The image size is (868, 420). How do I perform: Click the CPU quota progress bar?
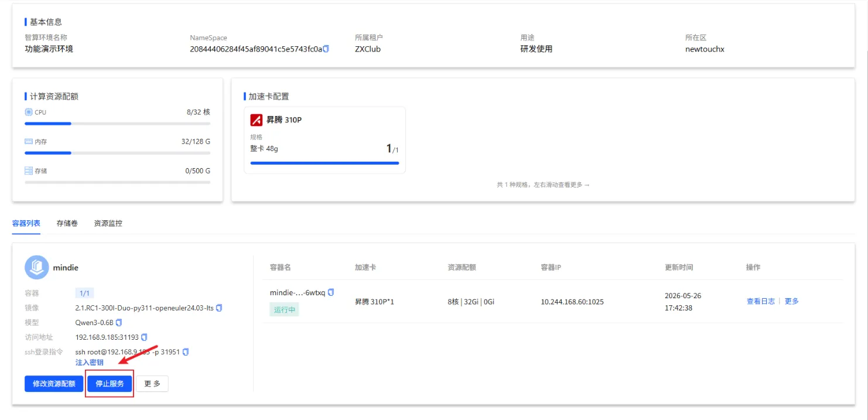coord(117,124)
